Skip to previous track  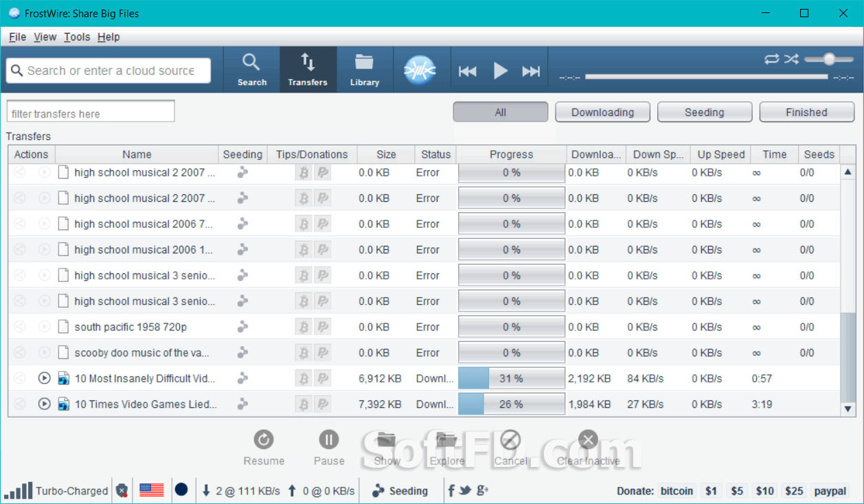coord(468,71)
